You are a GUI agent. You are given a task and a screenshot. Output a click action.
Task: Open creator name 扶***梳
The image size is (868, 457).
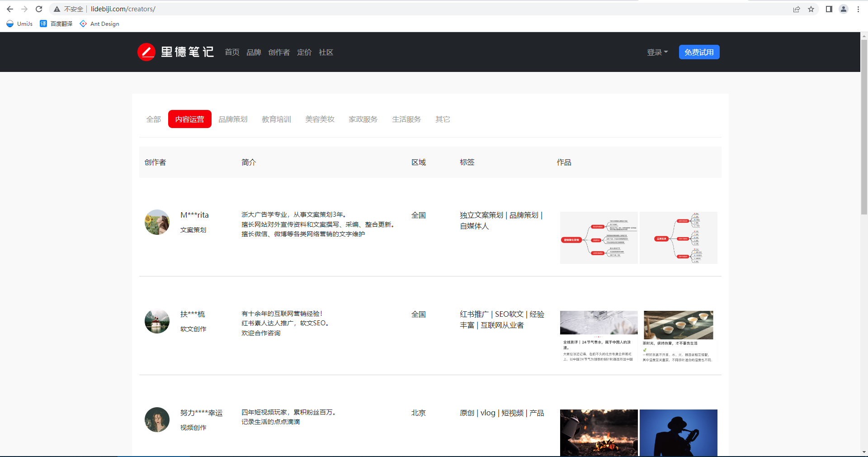point(193,314)
